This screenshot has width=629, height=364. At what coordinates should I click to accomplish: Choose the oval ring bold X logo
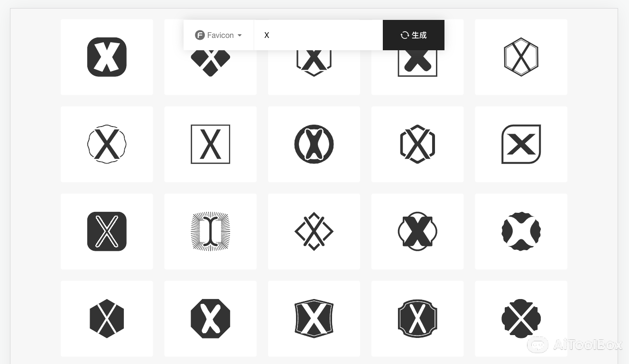(417, 231)
